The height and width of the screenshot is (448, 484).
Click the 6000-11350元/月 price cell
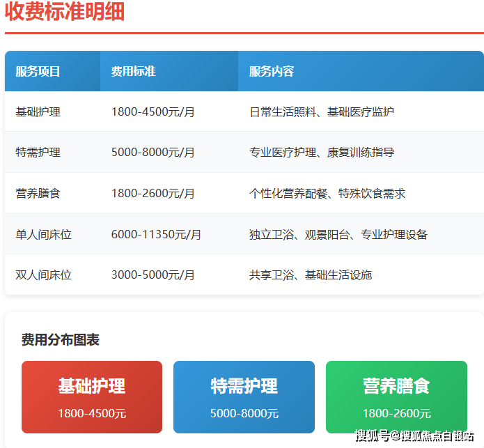click(x=156, y=234)
